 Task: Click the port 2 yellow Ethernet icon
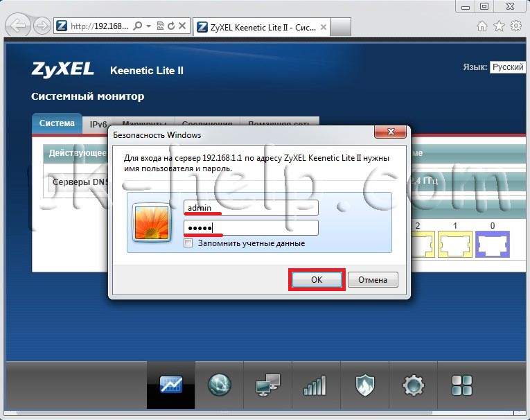pyautogui.click(x=423, y=244)
